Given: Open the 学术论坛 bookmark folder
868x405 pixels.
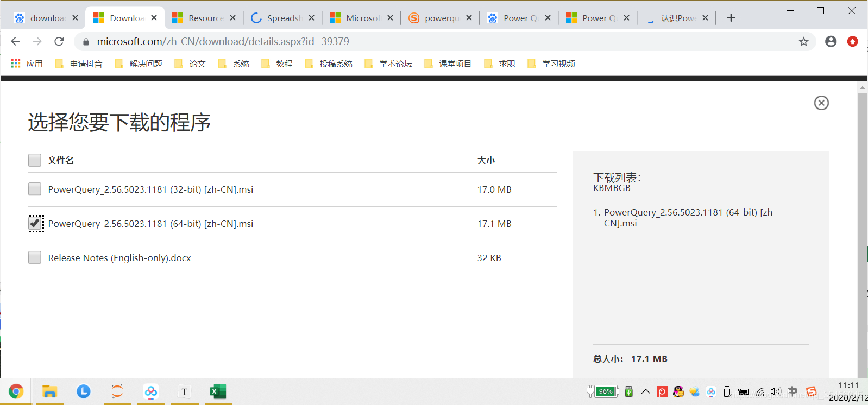Looking at the screenshot, I should [388, 64].
